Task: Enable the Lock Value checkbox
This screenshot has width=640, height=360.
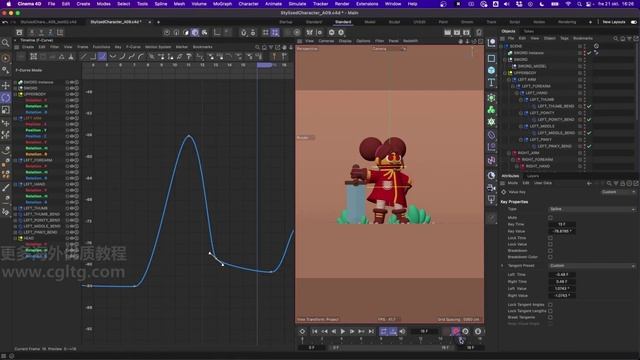Action: 550,244
